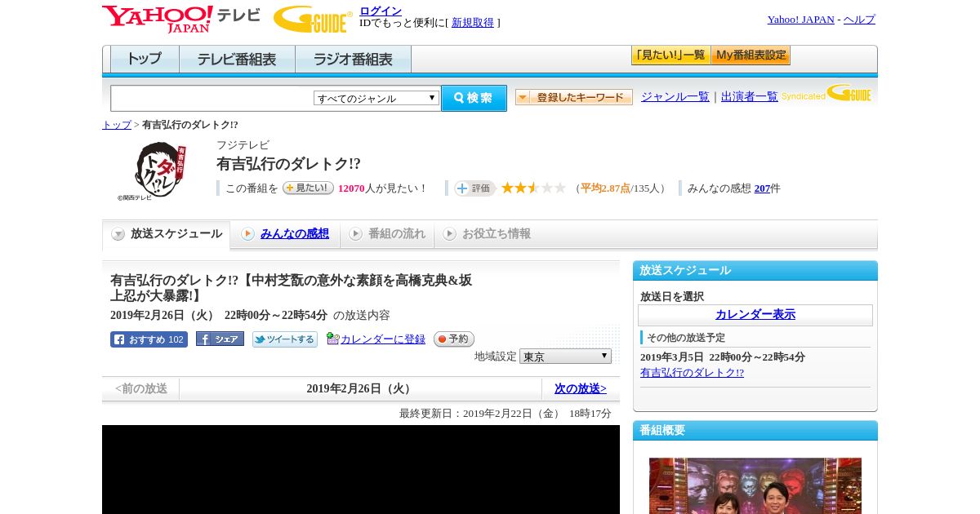Click the トップ breadcrumb link
The height and width of the screenshot is (514, 980).
point(117,125)
